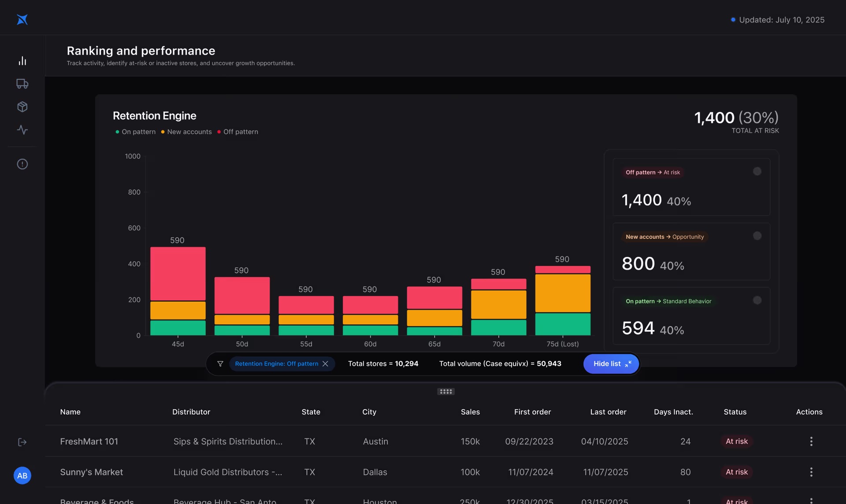Sort by the Days Inact. column header
Image resolution: width=846 pixels, height=504 pixels.
(x=673, y=412)
